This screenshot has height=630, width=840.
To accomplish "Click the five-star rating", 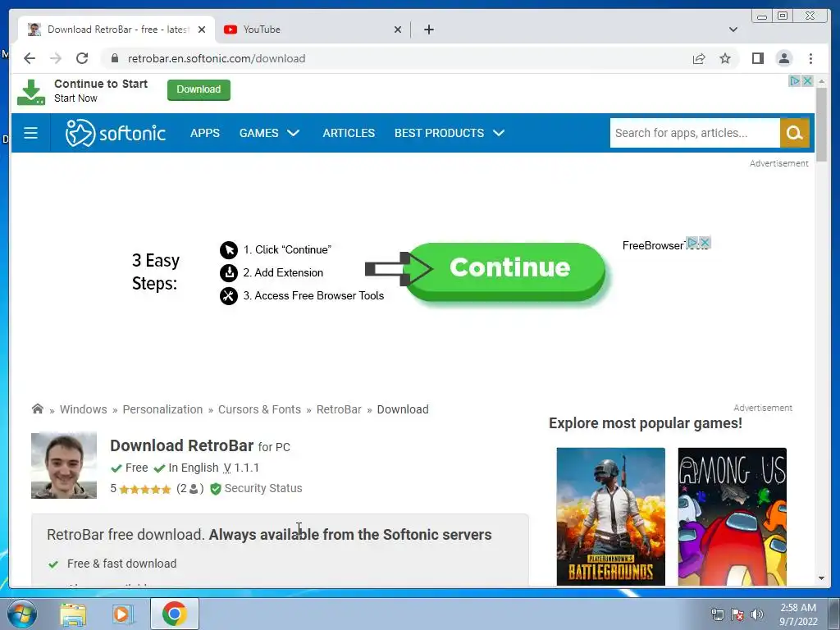I will tap(145, 489).
